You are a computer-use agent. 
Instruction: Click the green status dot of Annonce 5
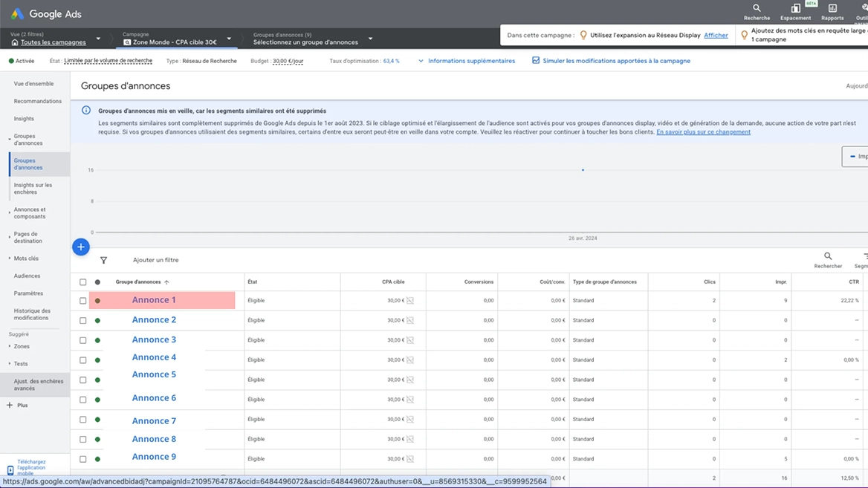(x=97, y=380)
